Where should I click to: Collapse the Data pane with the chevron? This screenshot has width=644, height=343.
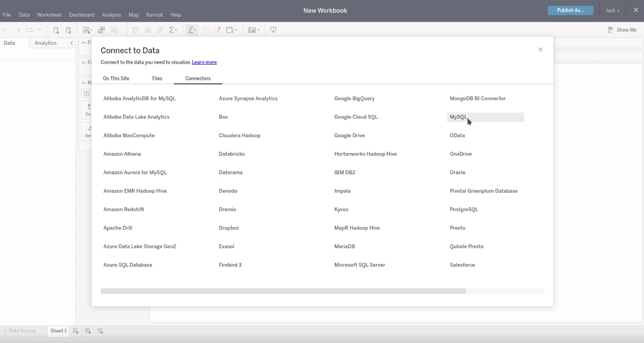(72, 43)
